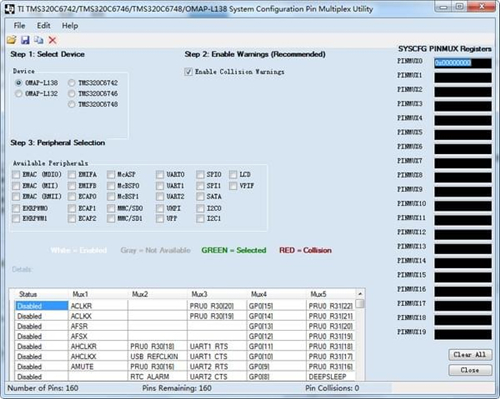The image size is (500, 399).
Task: Enable the VPIF peripheral checkbox
Action: click(x=233, y=185)
